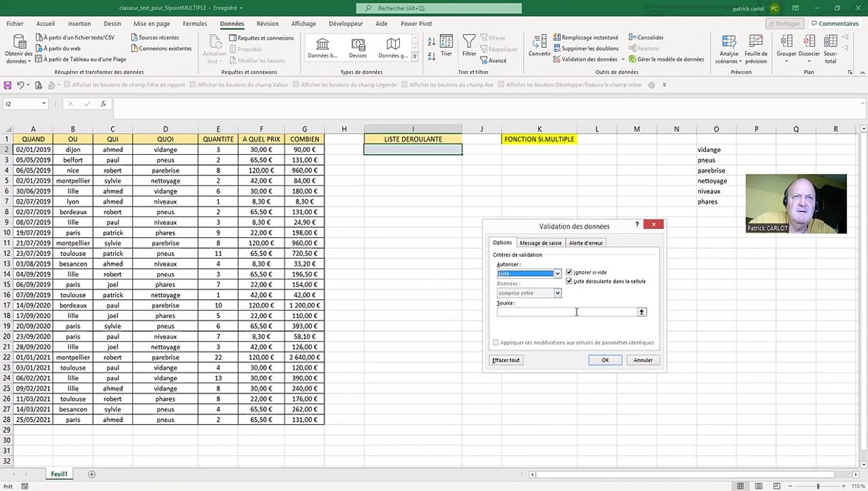Open Gérer le modèle de données
This screenshot has width=868, height=491.
[666, 59]
